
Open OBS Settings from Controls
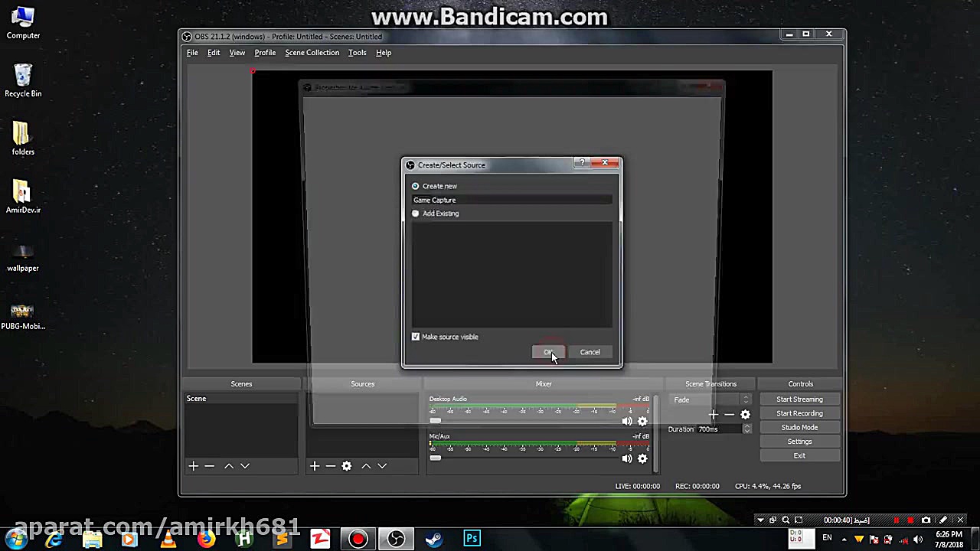[x=799, y=442]
